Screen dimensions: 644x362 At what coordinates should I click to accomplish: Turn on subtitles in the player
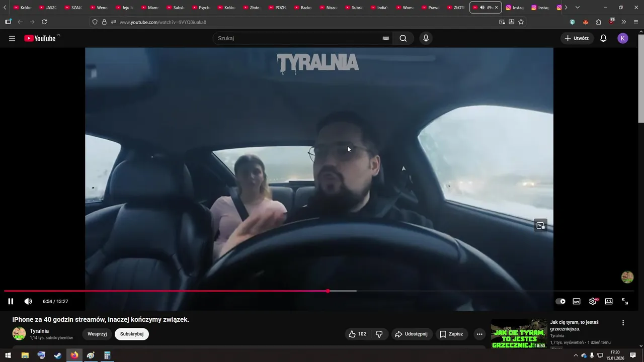click(x=577, y=301)
